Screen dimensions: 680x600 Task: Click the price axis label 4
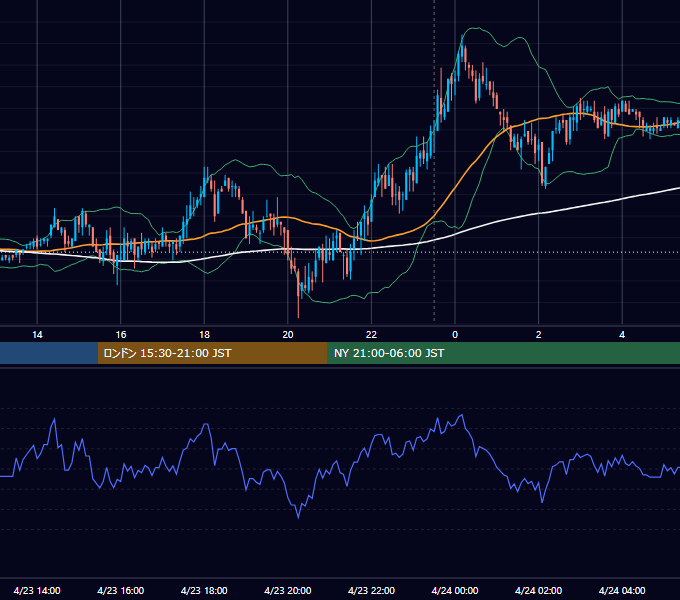(622, 335)
